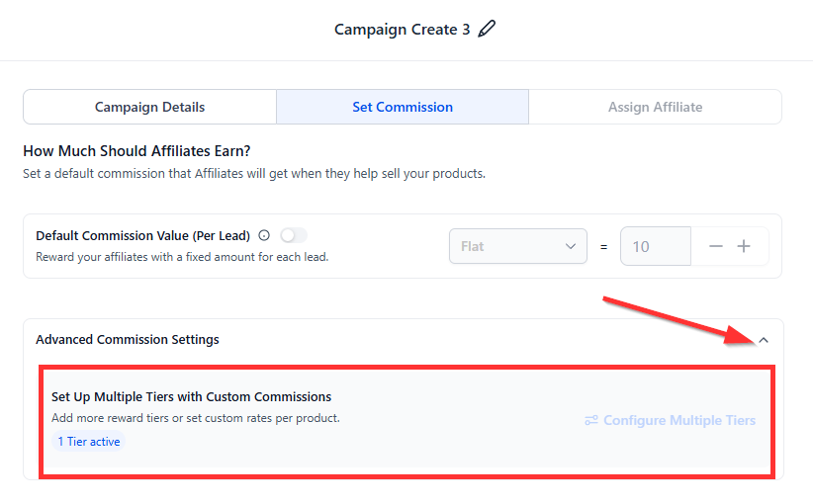Focus the commission amount field showing 10

click(654, 246)
